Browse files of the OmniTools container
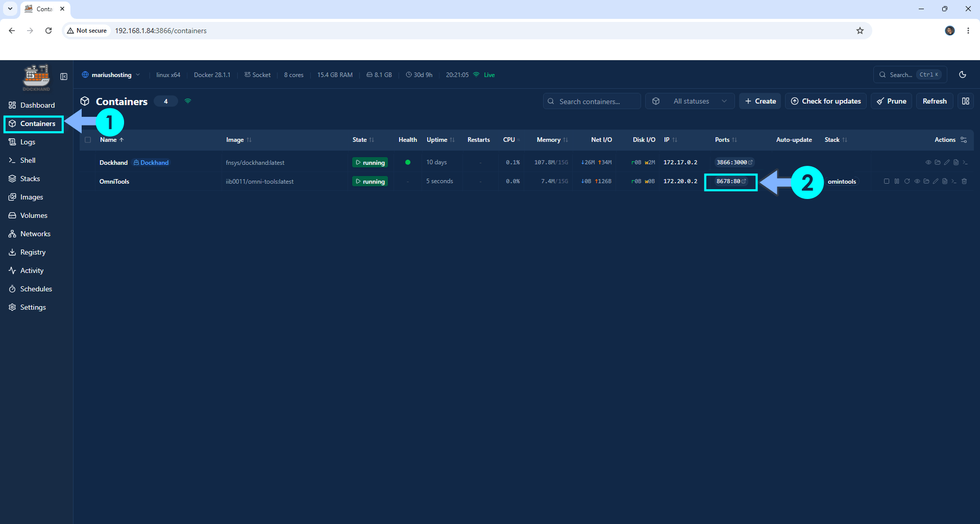The image size is (980, 524). point(926,181)
